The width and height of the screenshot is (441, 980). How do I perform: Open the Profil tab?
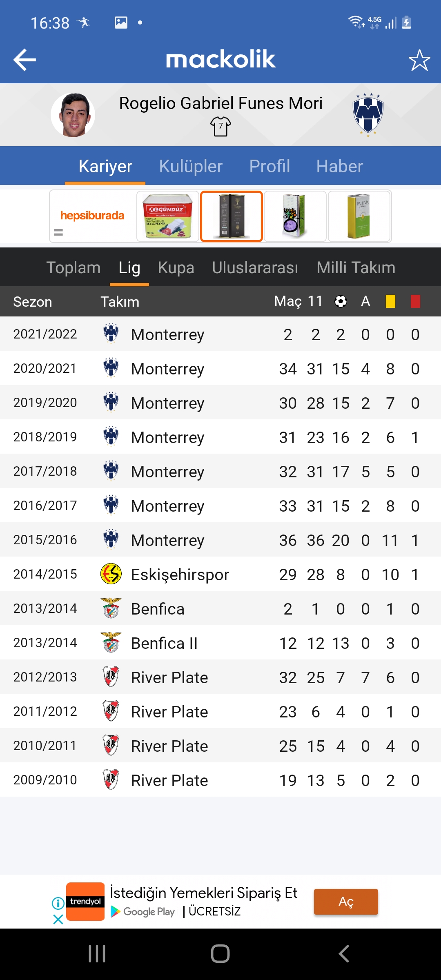click(x=269, y=166)
